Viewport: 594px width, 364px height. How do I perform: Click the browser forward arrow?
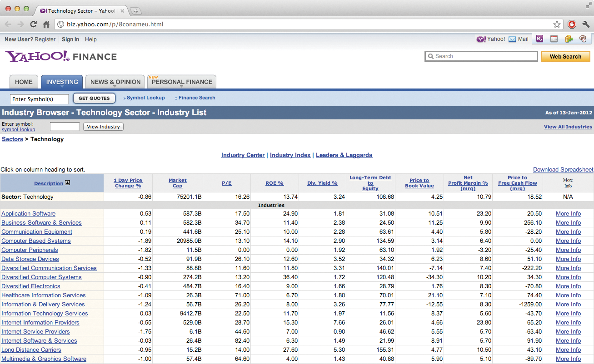(x=21, y=25)
